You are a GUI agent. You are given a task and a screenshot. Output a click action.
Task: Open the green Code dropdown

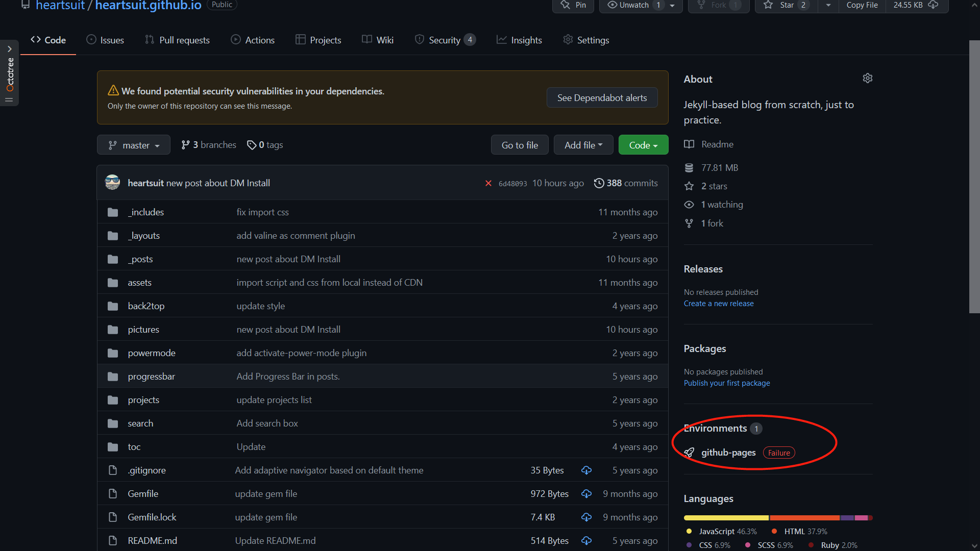(x=643, y=145)
